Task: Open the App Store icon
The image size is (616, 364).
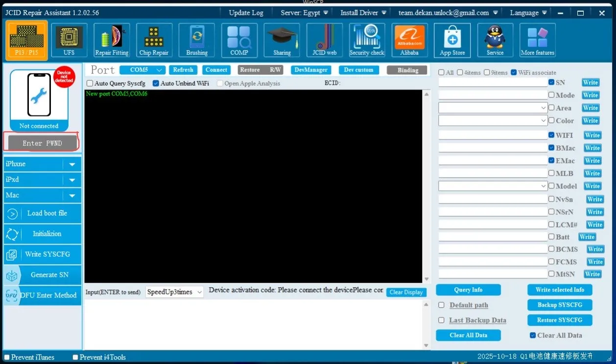Action: 452,40
